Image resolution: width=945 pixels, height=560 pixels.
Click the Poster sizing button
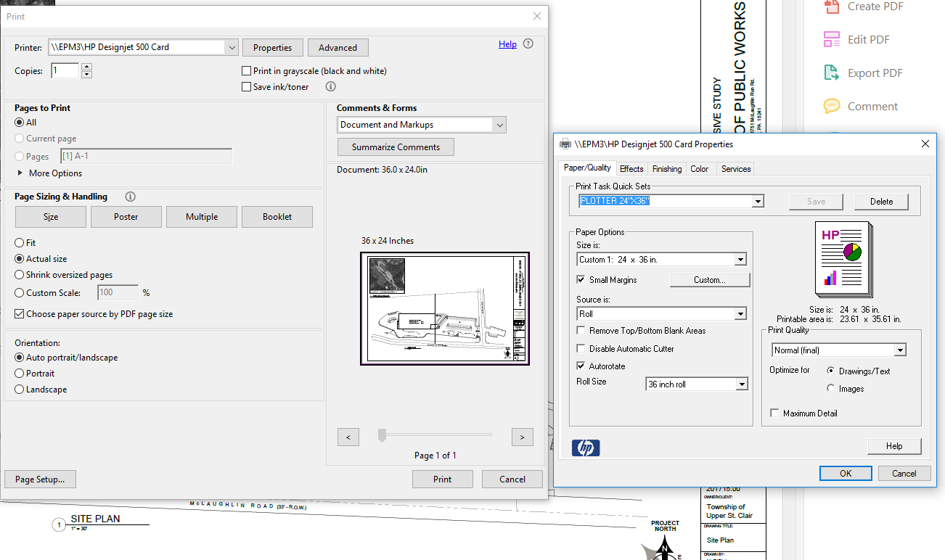(126, 217)
